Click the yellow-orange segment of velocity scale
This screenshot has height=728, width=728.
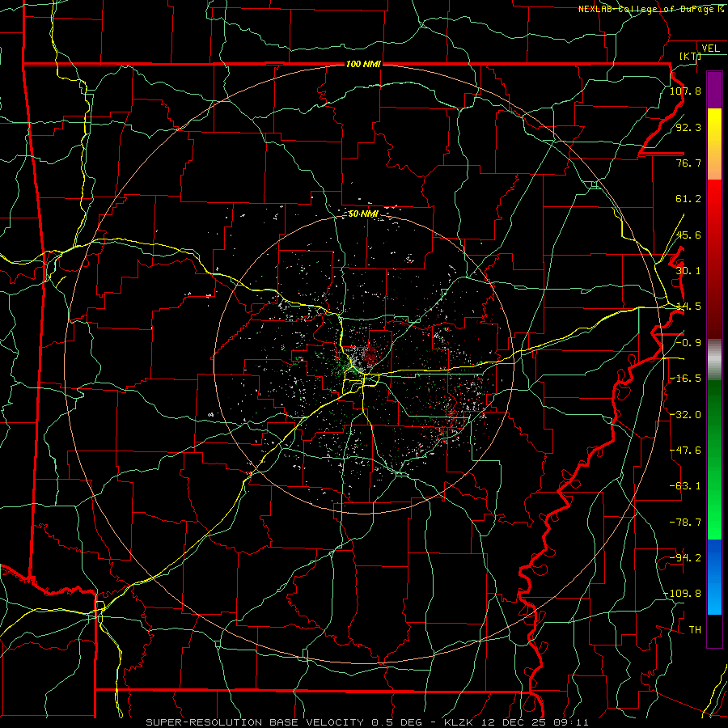714,144
